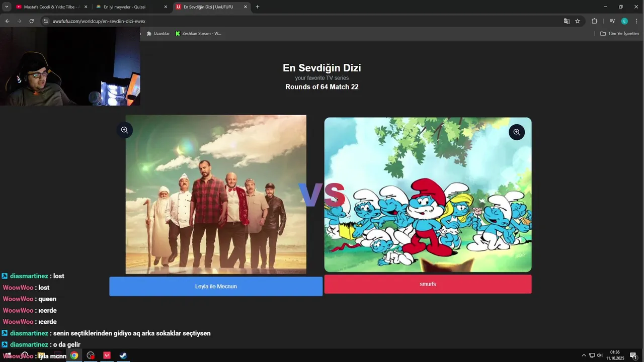
Task: View site information icon in address bar
Action: [x=46, y=21]
